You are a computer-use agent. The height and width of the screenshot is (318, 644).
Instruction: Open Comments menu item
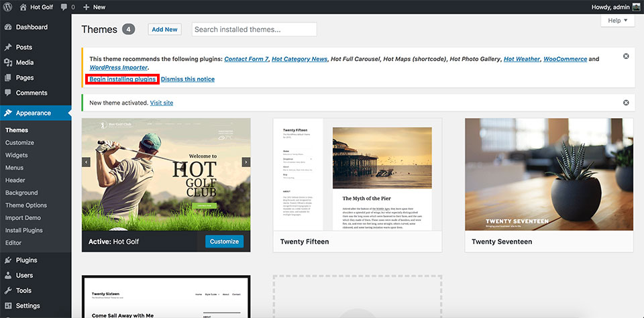click(x=32, y=93)
